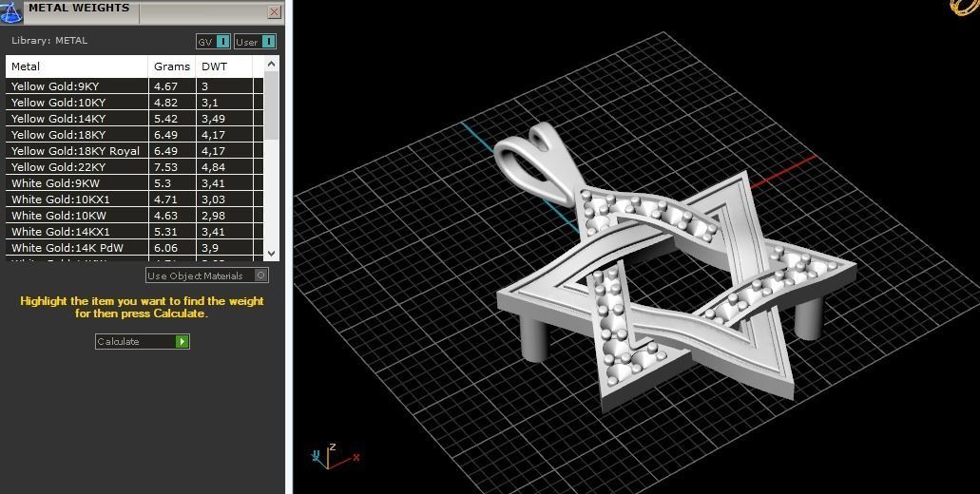This screenshot has width=980, height=494.
Task: Click the 3,03 DWT value
Action: [x=213, y=199]
